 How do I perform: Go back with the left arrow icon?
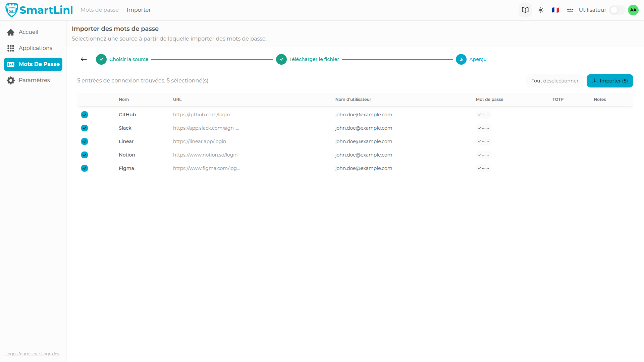pos(84,59)
